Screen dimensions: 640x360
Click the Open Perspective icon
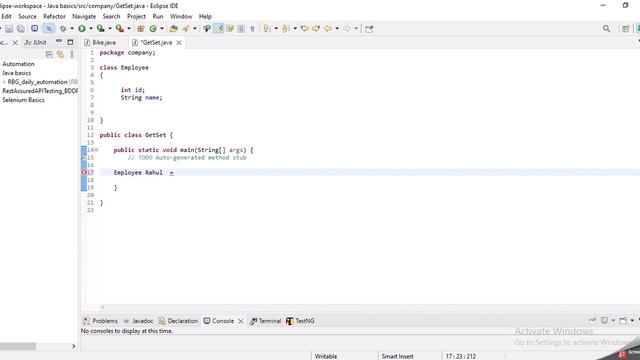625,29
